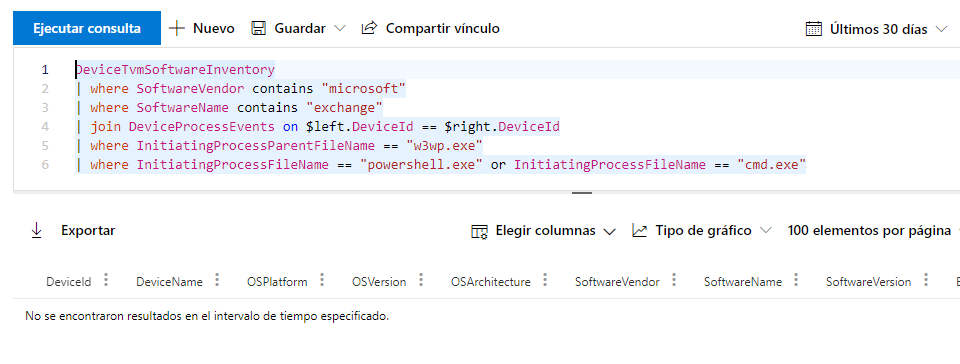Image resolution: width=960 pixels, height=364 pixels.
Task: Open the Últimos 30 días chevron
Action: point(942,29)
